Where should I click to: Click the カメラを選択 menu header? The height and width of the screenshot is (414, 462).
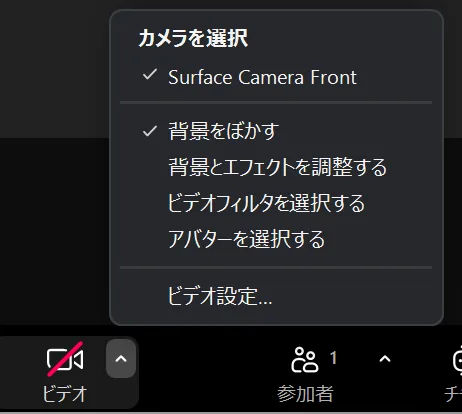193,38
